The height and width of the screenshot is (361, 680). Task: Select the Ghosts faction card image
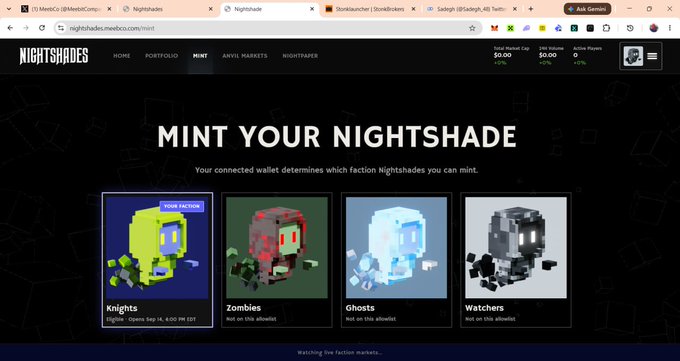coord(396,247)
